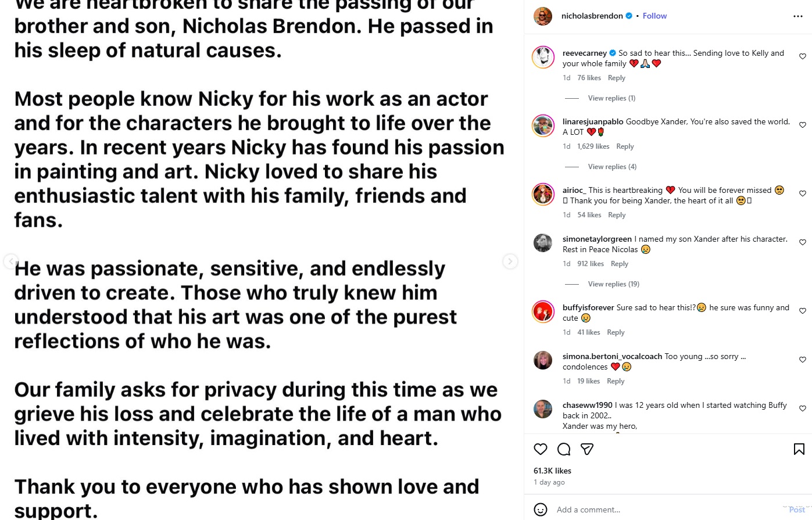Expand View replies (4) under linaresjuanpablo
Viewport: 812px width, 520px height.
point(612,167)
